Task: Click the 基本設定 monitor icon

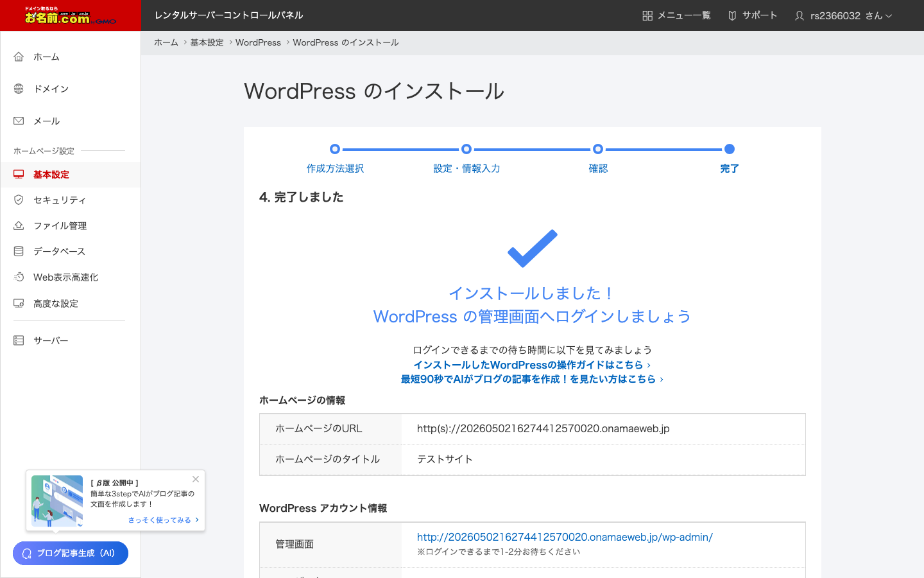Action: [19, 174]
